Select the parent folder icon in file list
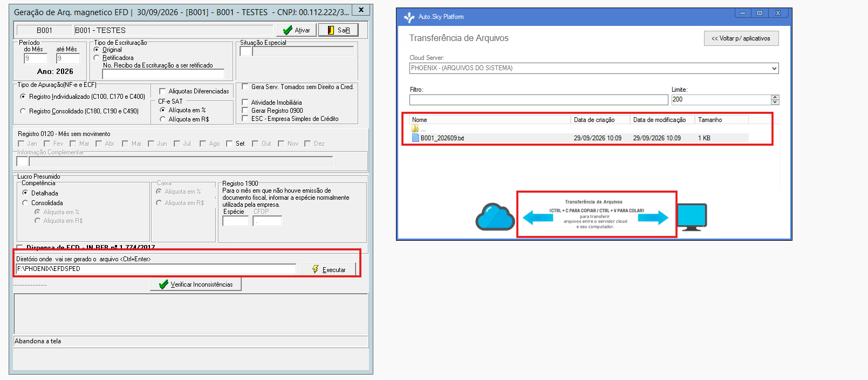Image resolution: width=868 pixels, height=380 pixels. (x=415, y=128)
